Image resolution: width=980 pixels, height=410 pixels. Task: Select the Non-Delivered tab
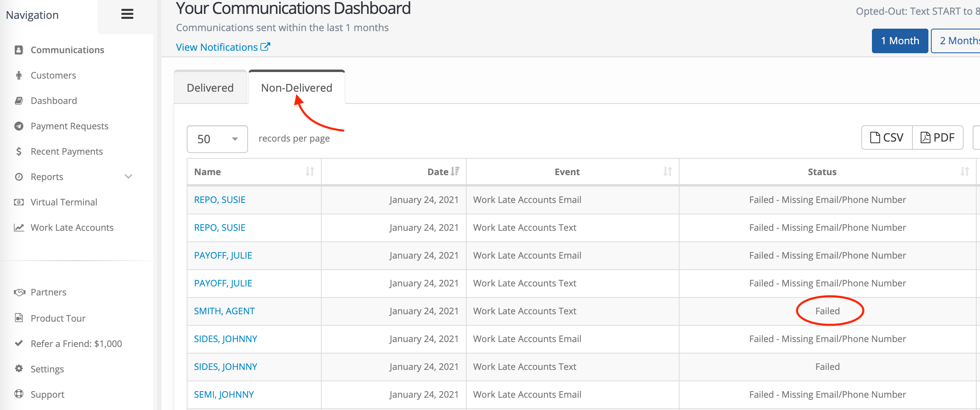click(x=297, y=88)
